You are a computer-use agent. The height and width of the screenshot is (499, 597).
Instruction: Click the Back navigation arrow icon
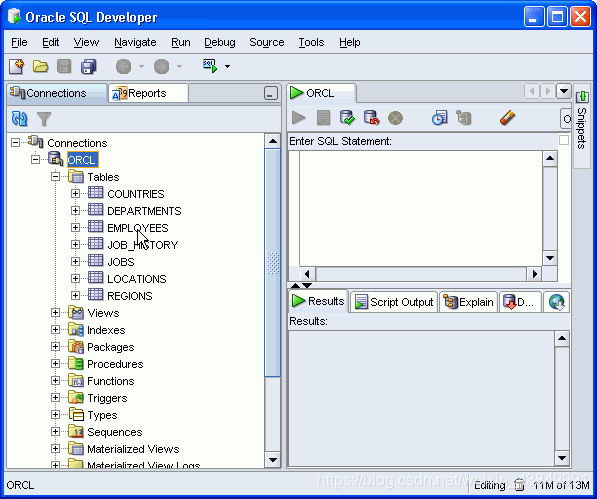tap(123, 67)
